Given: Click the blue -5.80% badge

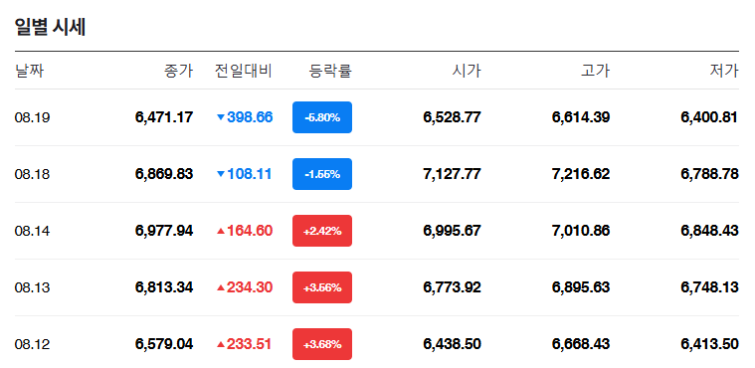Looking at the screenshot, I should coord(322,117).
